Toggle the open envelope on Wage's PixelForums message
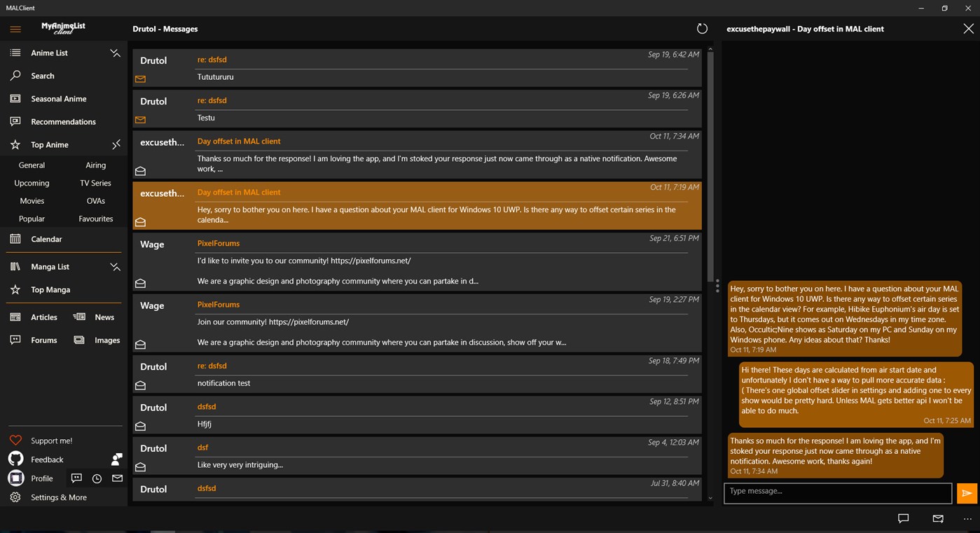The image size is (980, 533). pyautogui.click(x=140, y=283)
